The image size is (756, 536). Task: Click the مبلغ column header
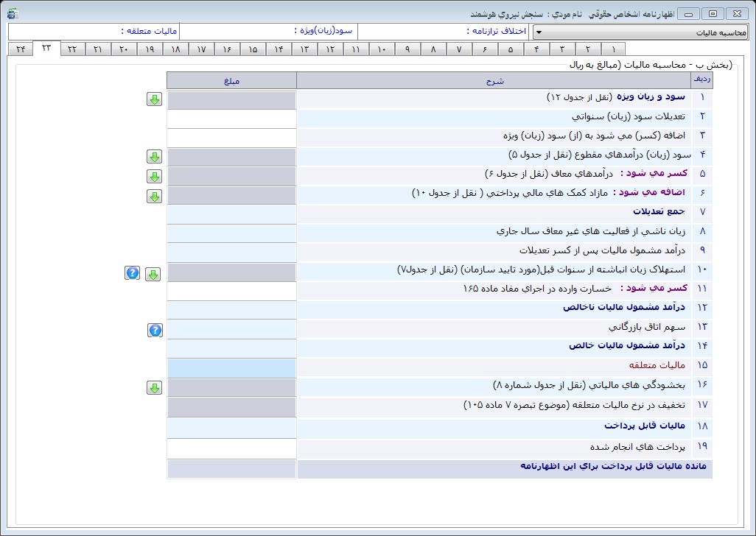point(231,81)
